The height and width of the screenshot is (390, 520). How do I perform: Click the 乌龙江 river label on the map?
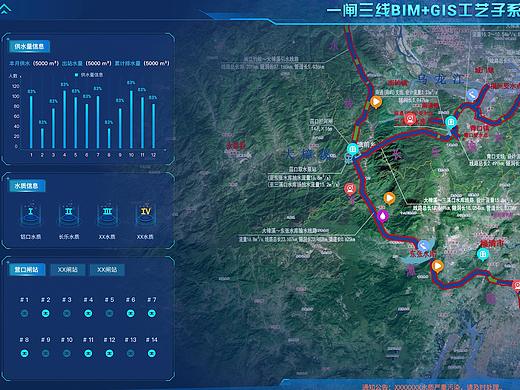[440, 79]
